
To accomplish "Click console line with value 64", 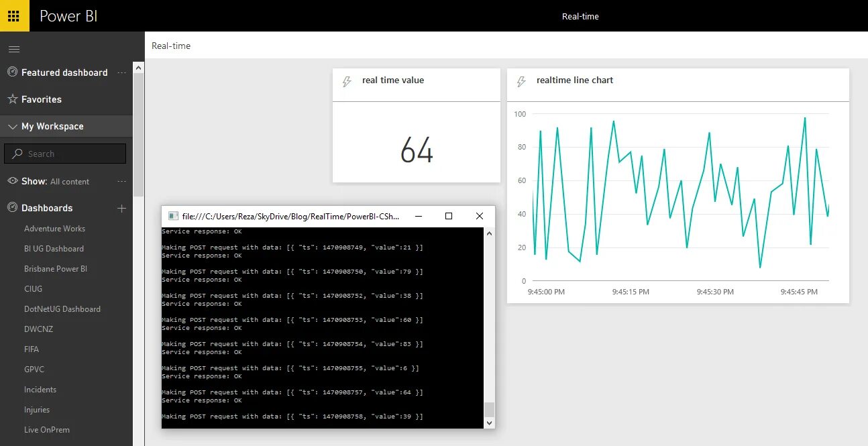I will click(292, 392).
